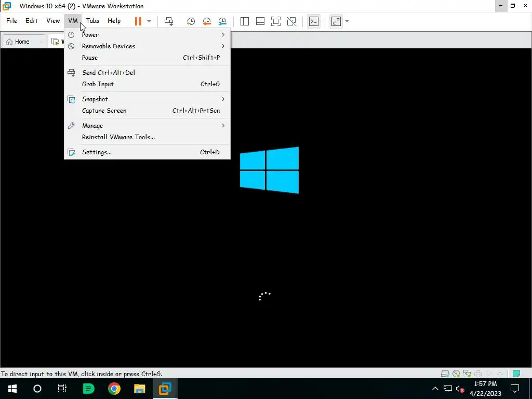Open the Help menu
The height and width of the screenshot is (399, 532).
click(114, 21)
